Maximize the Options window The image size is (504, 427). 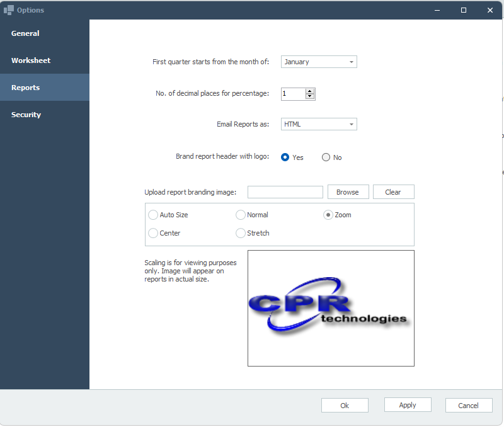click(464, 10)
